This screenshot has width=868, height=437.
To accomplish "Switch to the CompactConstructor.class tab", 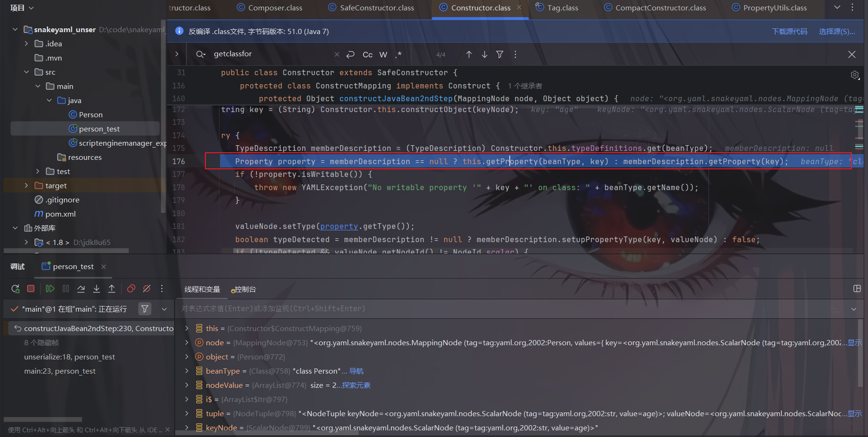I will [x=655, y=8].
